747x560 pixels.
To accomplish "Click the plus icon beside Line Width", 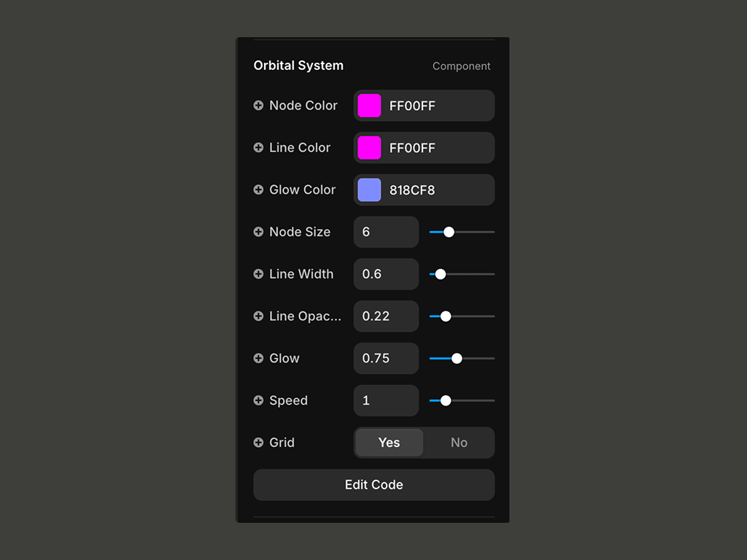I will [258, 274].
